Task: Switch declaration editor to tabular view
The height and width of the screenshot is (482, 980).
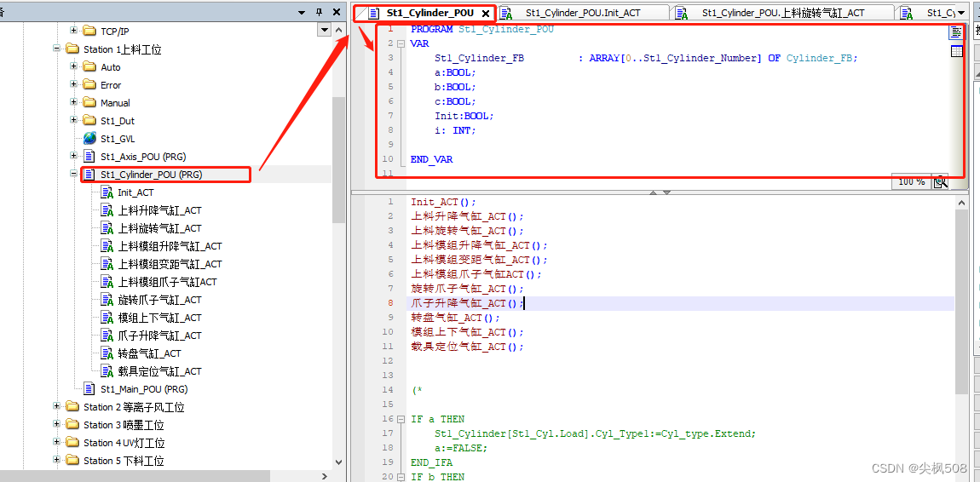Action: coord(956,51)
